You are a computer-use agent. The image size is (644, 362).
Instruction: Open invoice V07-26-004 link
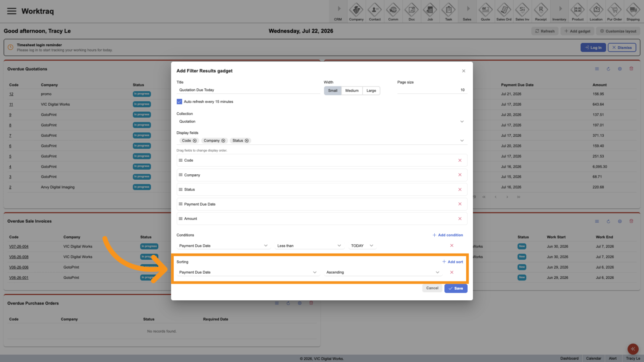(x=19, y=247)
